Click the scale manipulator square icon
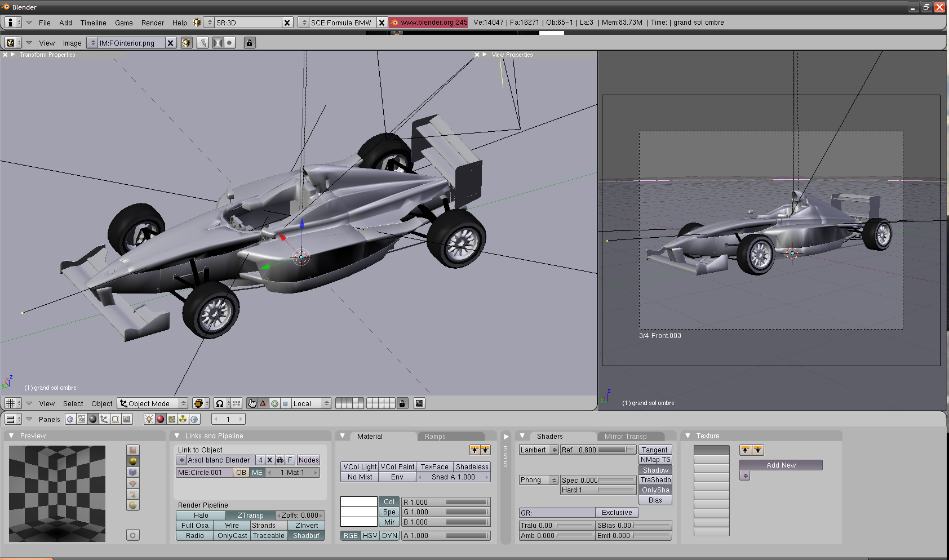Image resolution: width=949 pixels, height=560 pixels. click(285, 403)
